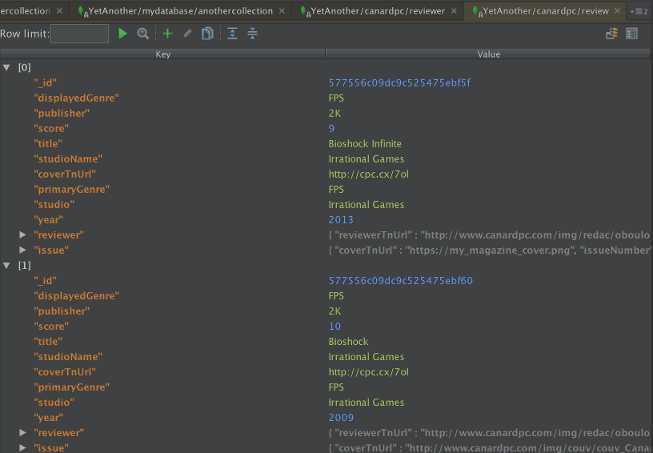Collapse the [1] document node
The height and width of the screenshot is (453, 653).
pyautogui.click(x=7, y=265)
